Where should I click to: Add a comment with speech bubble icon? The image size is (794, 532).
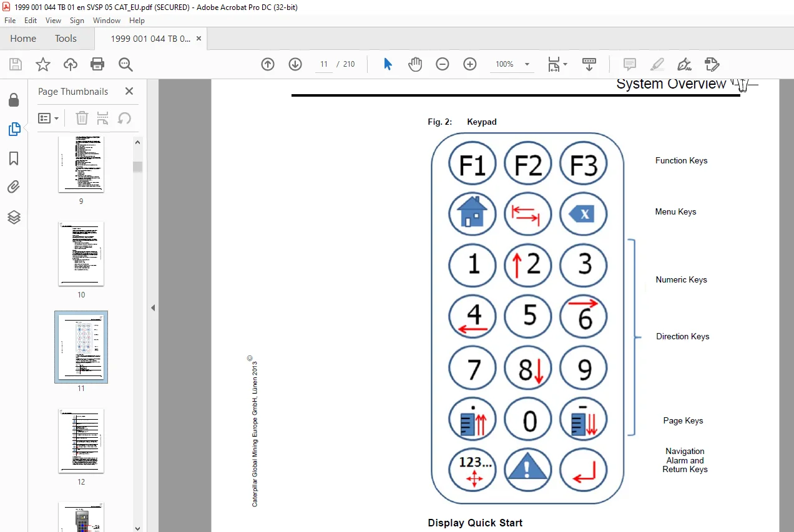tap(630, 64)
